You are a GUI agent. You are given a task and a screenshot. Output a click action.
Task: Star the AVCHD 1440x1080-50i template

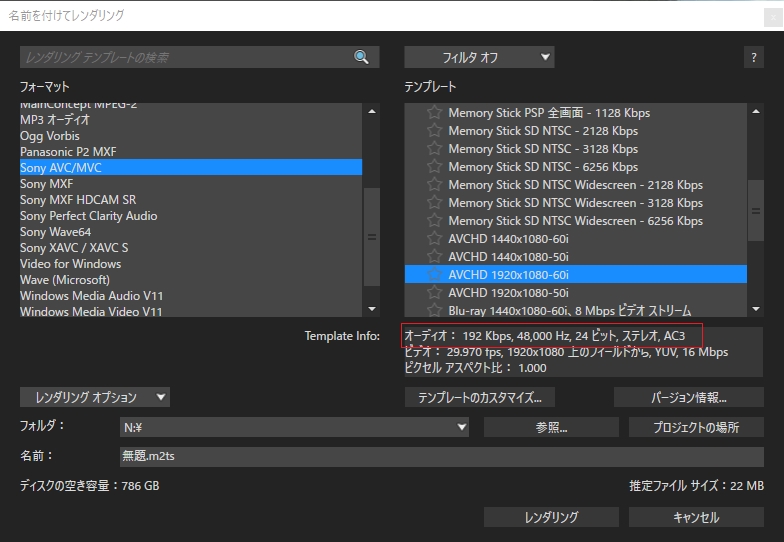pos(434,256)
